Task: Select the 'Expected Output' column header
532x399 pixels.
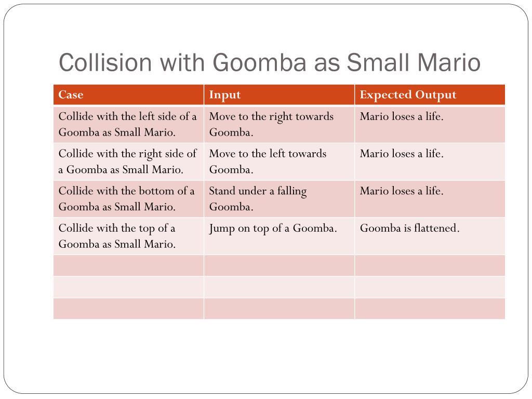Action: point(430,95)
